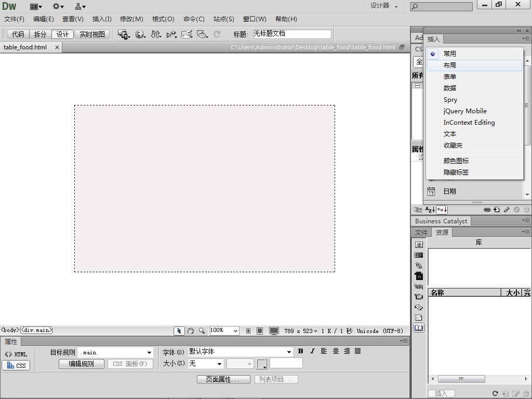Click the 编辑规则 button
This screenshot has width=532, height=399.
coord(82,364)
